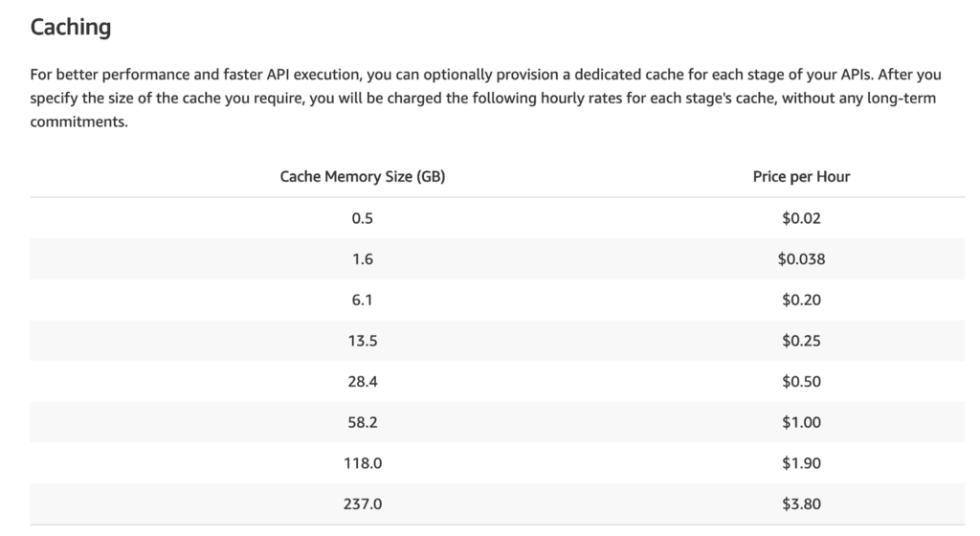Select the 58.2 GB cache size cell
Image resolution: width=980 pixels, height=536 pixels.
pos(362,422)
